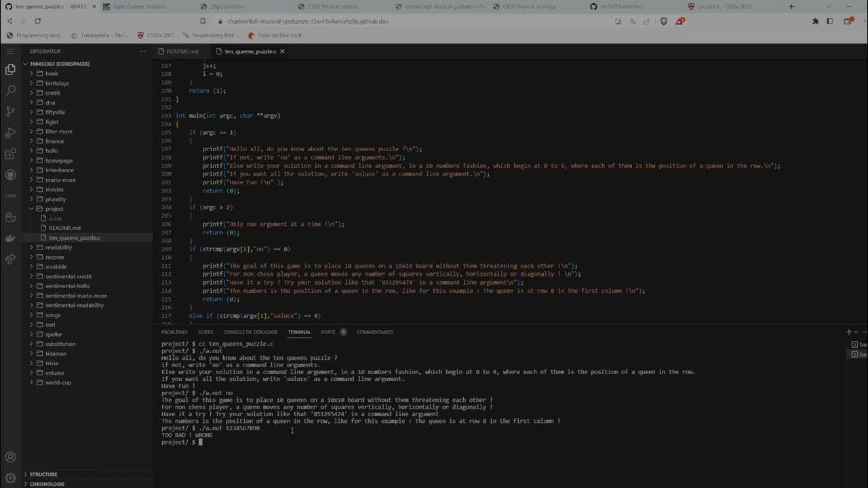Open the Run and Debug view
Viewport: 868px width, 488px height.
(10, 132)
